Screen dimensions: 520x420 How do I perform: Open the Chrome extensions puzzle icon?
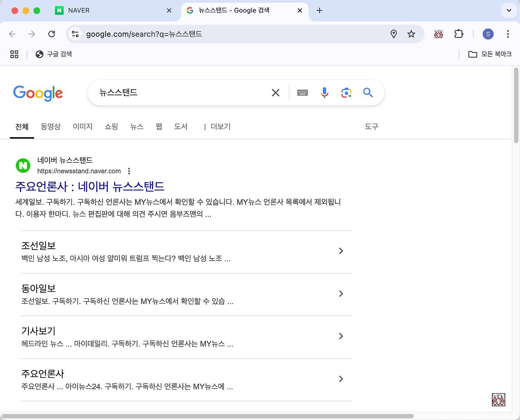point(459,34)
